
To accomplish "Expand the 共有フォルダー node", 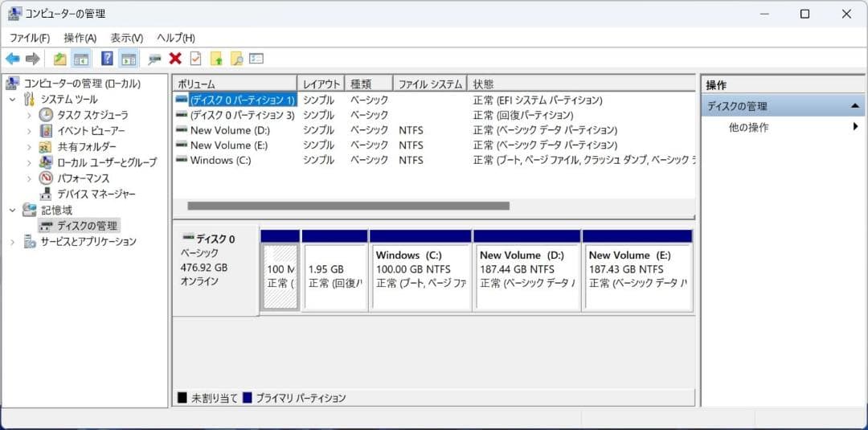I will (30, 147).
